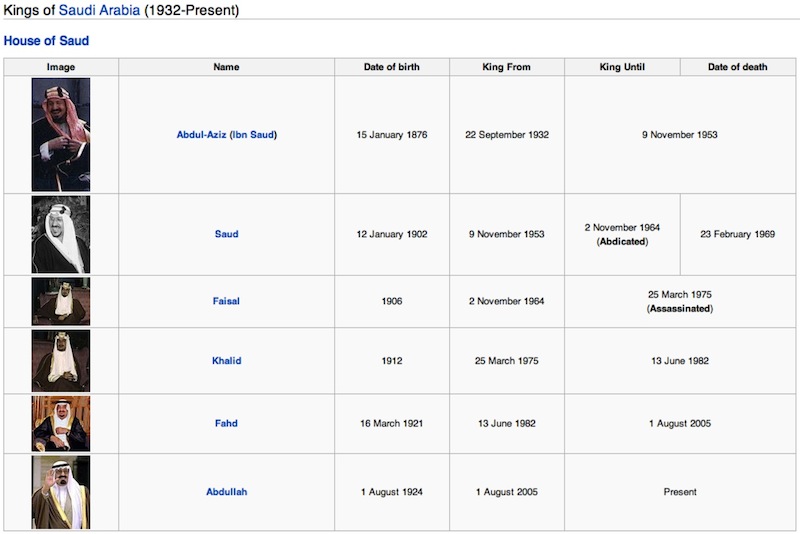800x534 pixels.
Task: Click the Faisal name link
Action: point(226,301)
